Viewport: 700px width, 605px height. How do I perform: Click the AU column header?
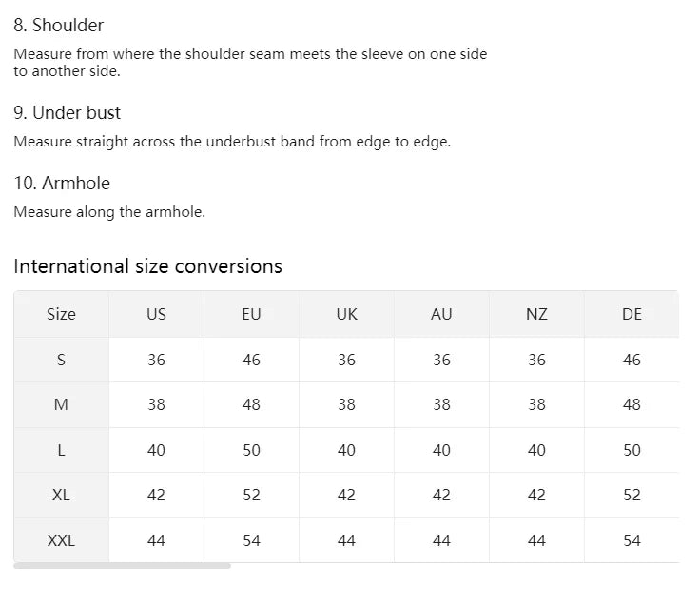(x=441, y=314)
